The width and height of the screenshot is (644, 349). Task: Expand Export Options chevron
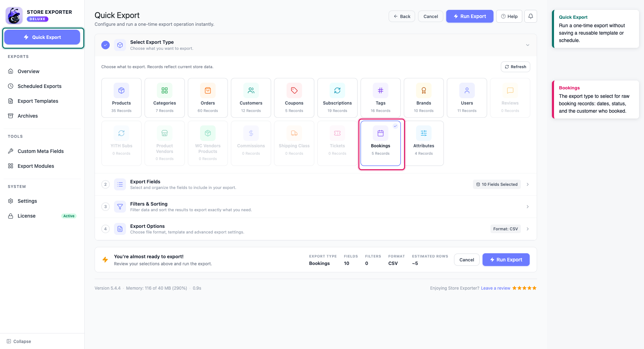coord(528,229)
